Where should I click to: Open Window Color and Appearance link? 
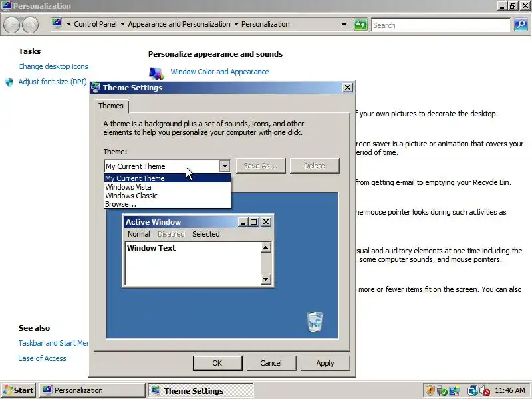point(219,72)
